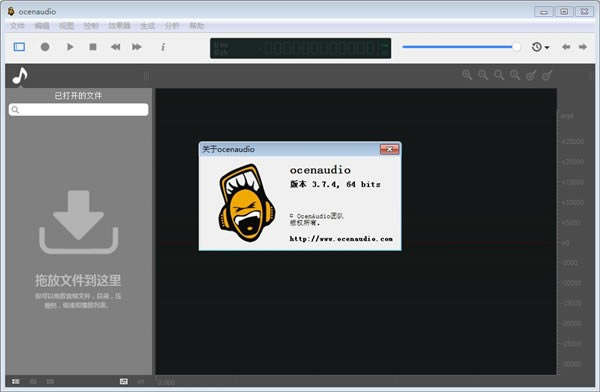Stop playback with the square Stop button
Screen dimensions: 600x392
pos(93,47)
